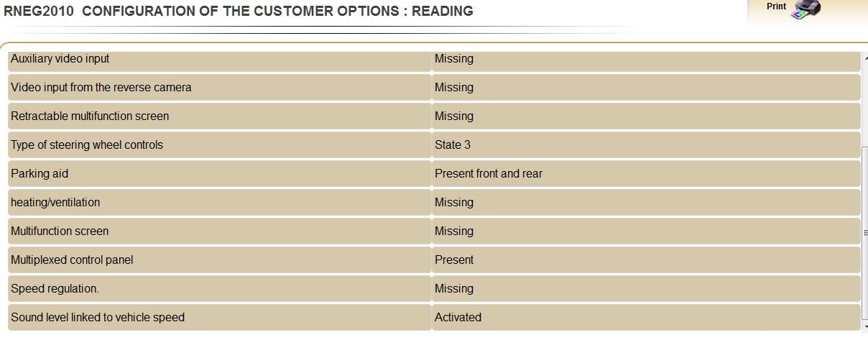Click the printer icon

click(x=805, y=10)
